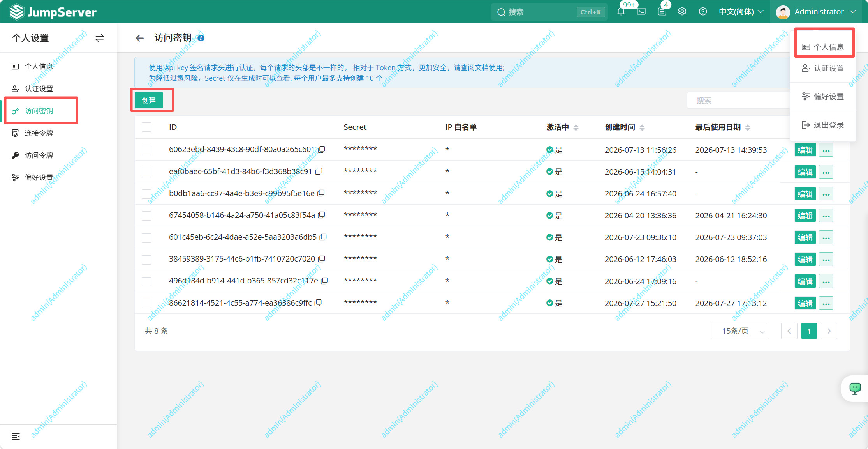Click the Administrator avatar image
Image resolution: width=868 pixels, height=449 pixels.
point(783,12)
